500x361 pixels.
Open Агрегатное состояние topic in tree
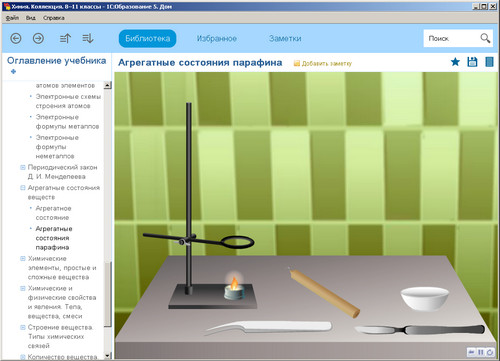point(53,213)
